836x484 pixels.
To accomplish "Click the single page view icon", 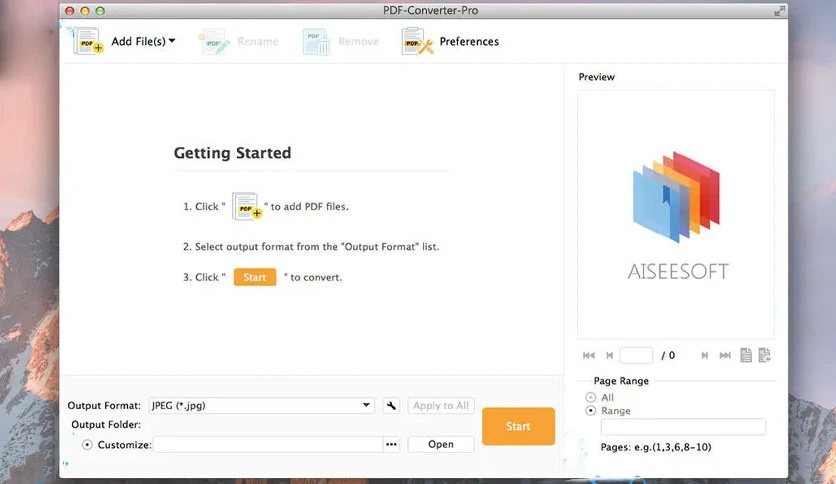I will click(746, 355).
